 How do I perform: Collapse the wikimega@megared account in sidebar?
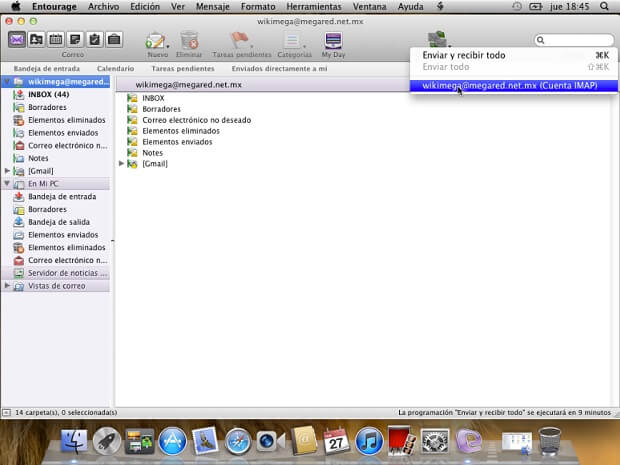[7, 81]
